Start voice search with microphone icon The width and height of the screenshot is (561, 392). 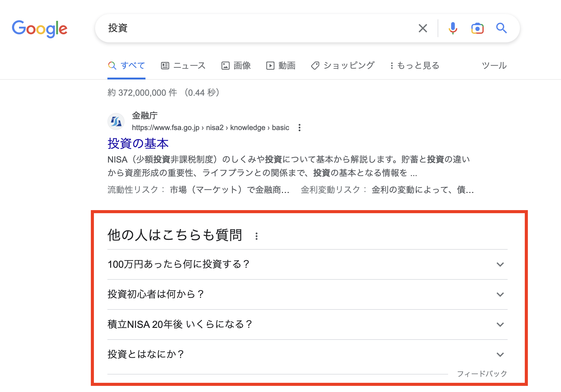tap(453, 28)
